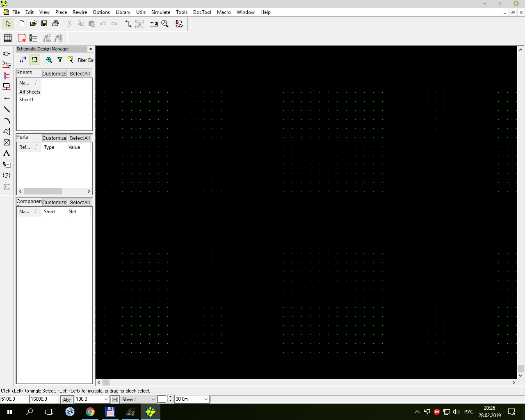Click Select All in the Parts section
The image size is (525, 420).
pyautogui.click(x=80, y=138)
